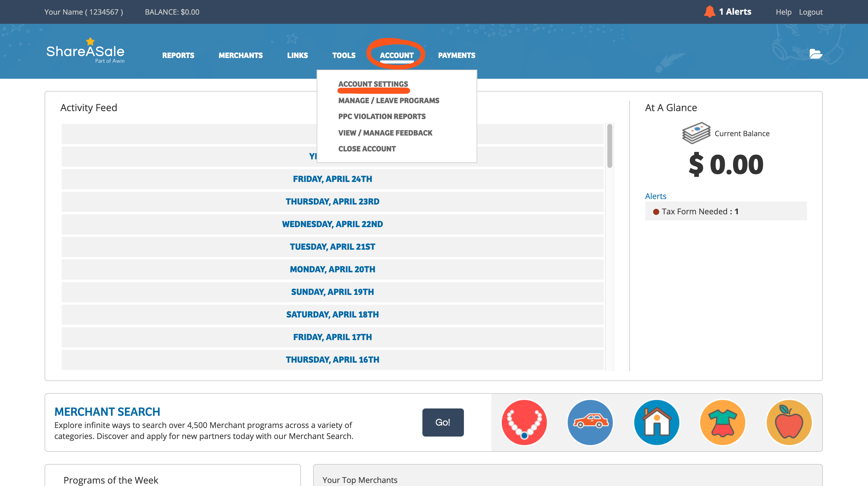Open the Links menu
The height and width of the screenshot is (486, 868).
click(x=297, y=55)
